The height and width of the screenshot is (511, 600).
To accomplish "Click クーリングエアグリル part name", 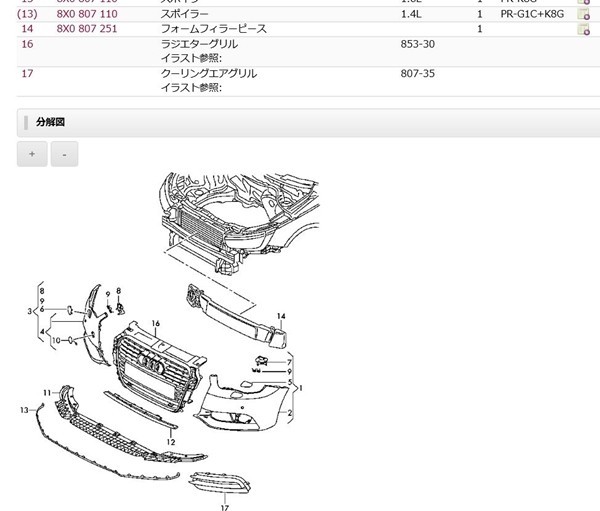I will [208, 74].
